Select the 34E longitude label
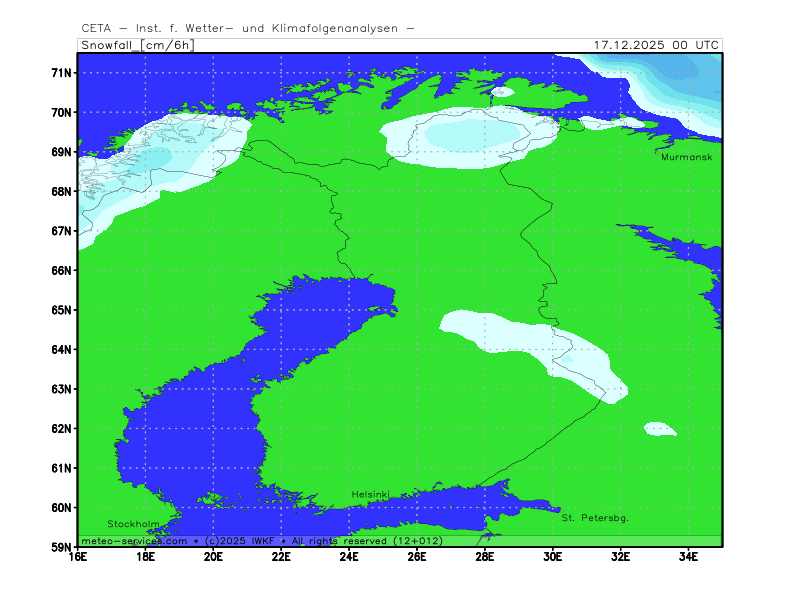Image resolution: width=800 pixels, height=600 pixels. click(688, 557)
